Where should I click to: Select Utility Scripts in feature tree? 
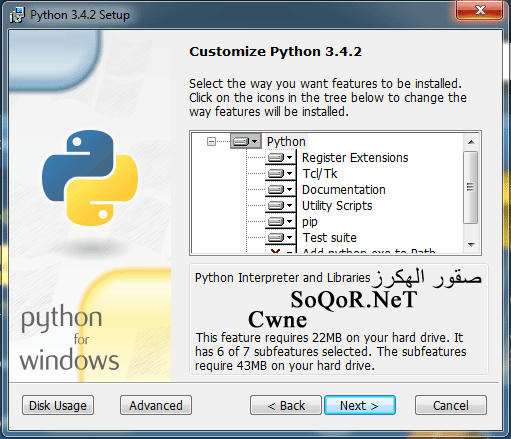coord(337,206)
